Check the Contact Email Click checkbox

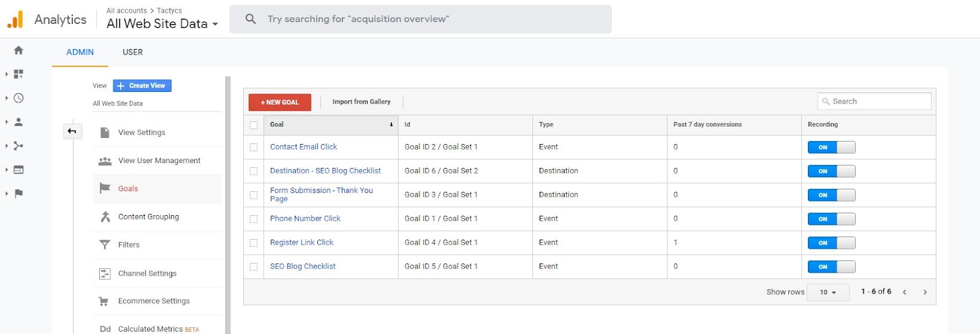[x=254, y=147]
